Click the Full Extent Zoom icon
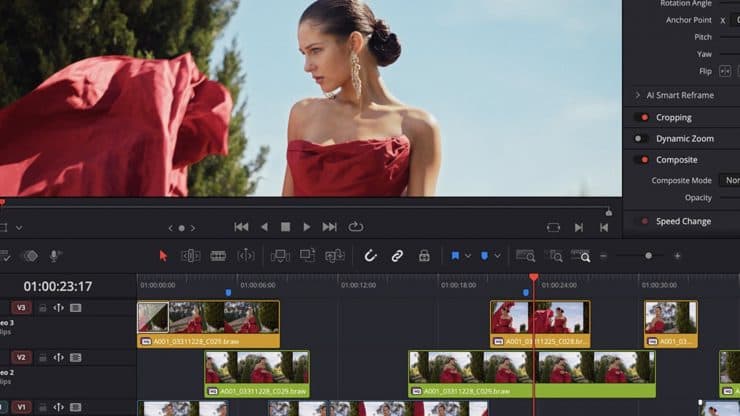 [x=525, y=256]
